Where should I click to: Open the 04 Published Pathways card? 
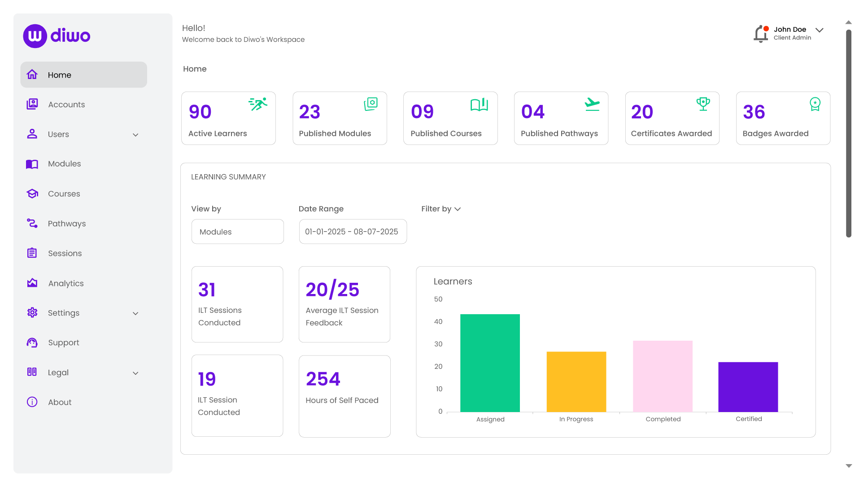coord(561,118)
